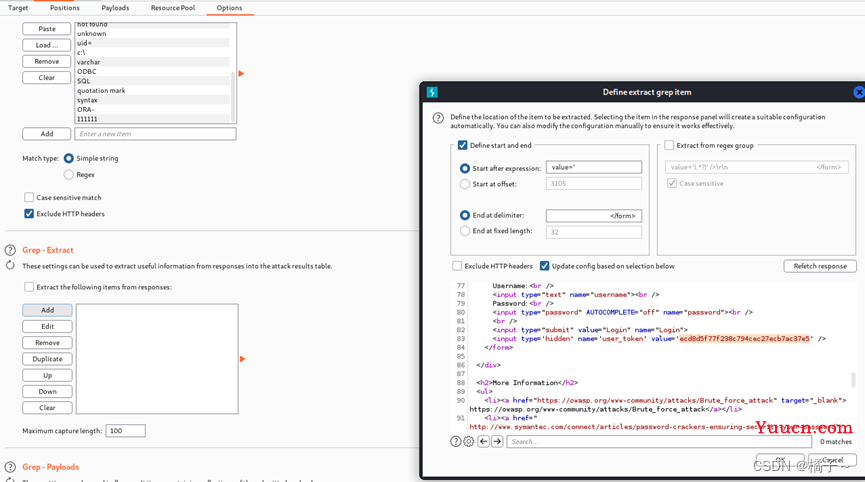
Task: Click Duplicate button
Action: pos(47,359)
